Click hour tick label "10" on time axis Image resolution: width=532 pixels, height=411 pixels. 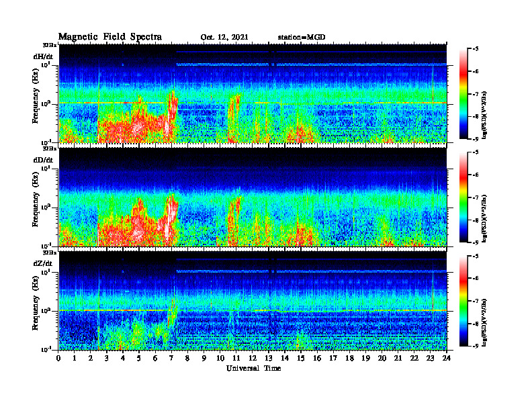pyautogui.click(x=220, y=359)
